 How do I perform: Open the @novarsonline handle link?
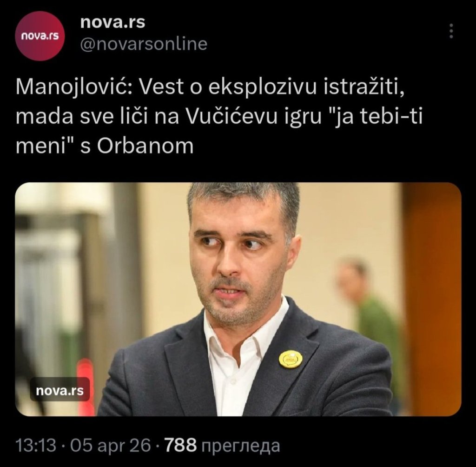[144, 44]
